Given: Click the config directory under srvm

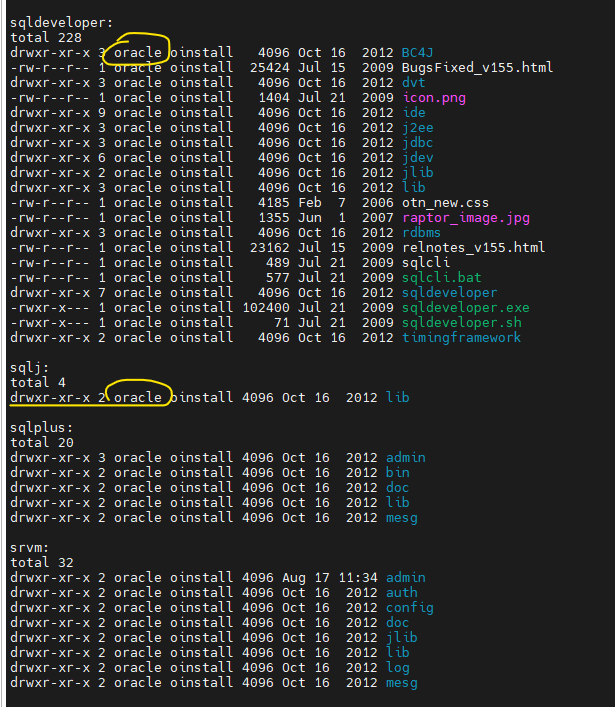Looking at the screenshot, I should click(x=409, y=608).
